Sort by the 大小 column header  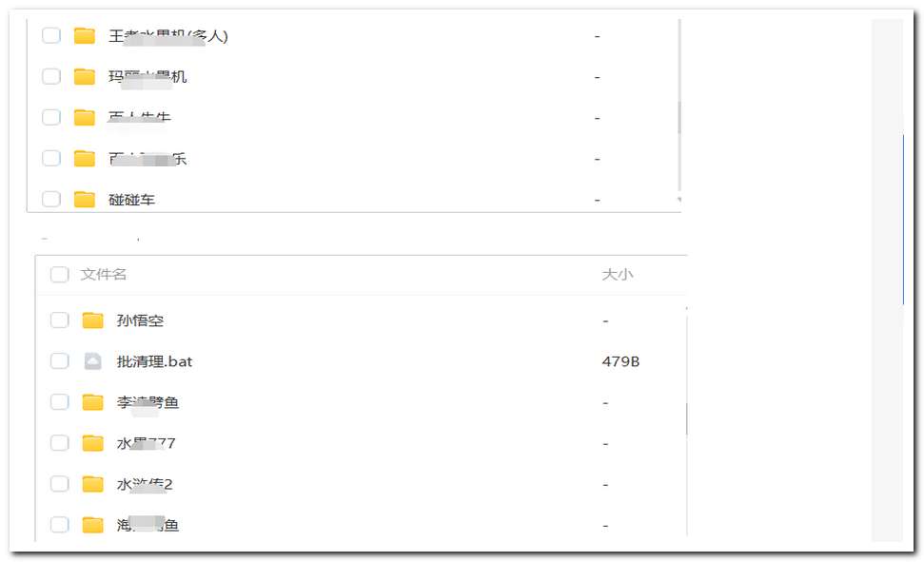617,275
